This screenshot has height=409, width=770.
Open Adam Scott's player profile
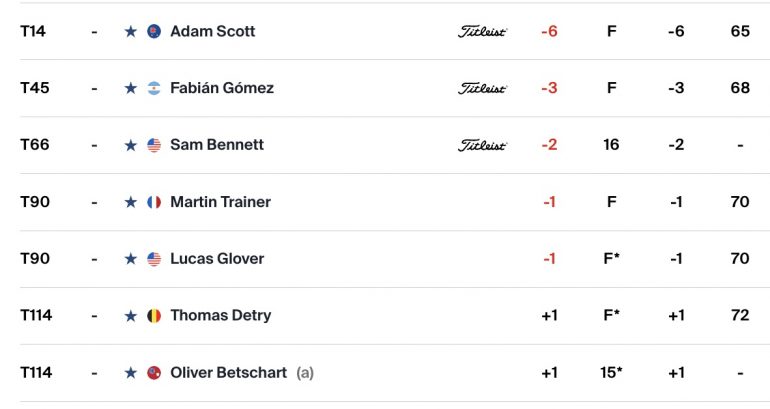point(213,31)
